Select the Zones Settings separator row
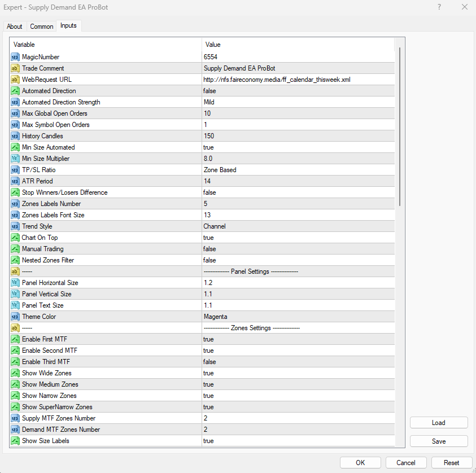 pyautogui.click(x=202, y=328)
